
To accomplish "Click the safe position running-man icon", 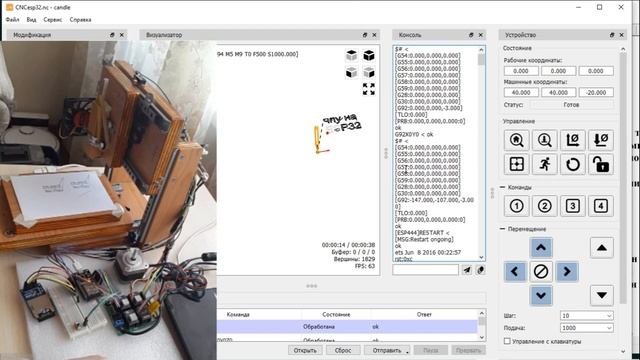I will (x=544, y=164).
